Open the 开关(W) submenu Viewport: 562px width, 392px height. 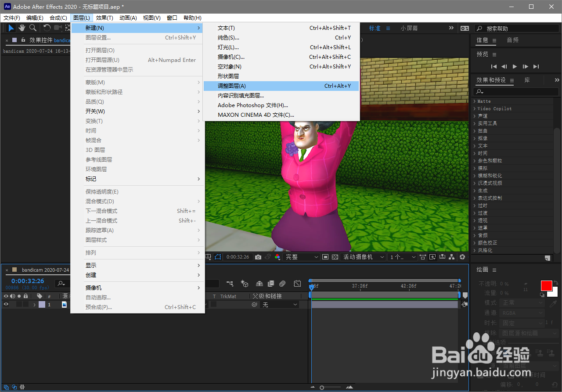click(138, 111)
